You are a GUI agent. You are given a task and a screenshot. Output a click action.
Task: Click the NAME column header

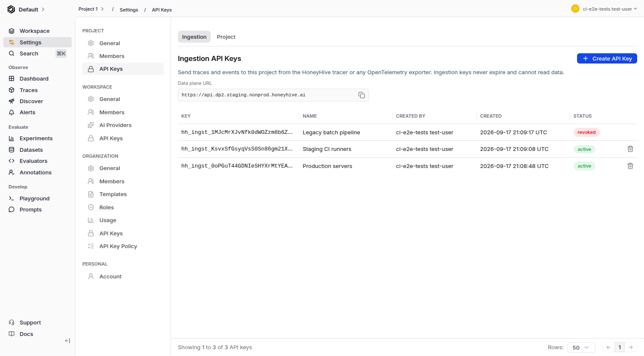click(310, 116)
